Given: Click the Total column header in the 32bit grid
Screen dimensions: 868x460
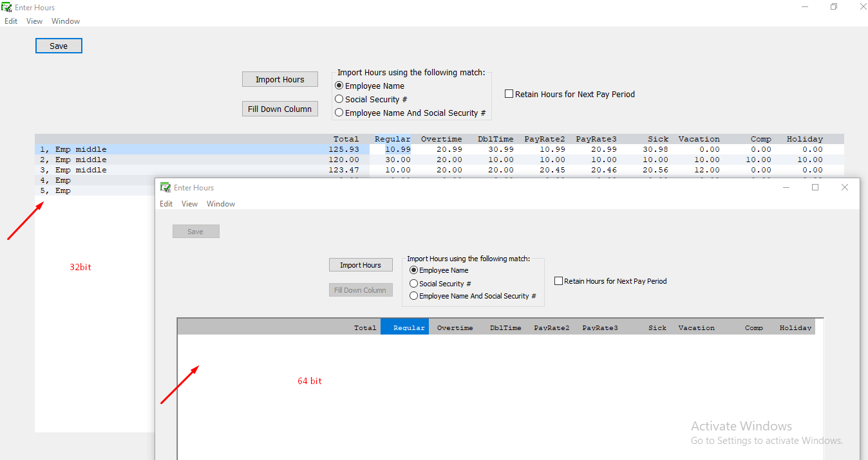Looking at the screenshot, I should (x=346, y=139).
